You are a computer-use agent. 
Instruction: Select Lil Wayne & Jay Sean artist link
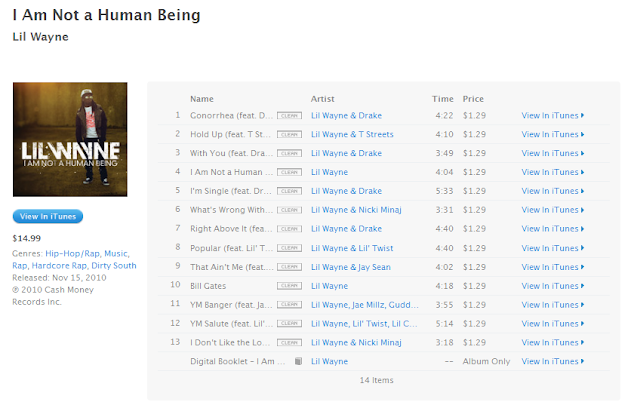click(351, 267)
